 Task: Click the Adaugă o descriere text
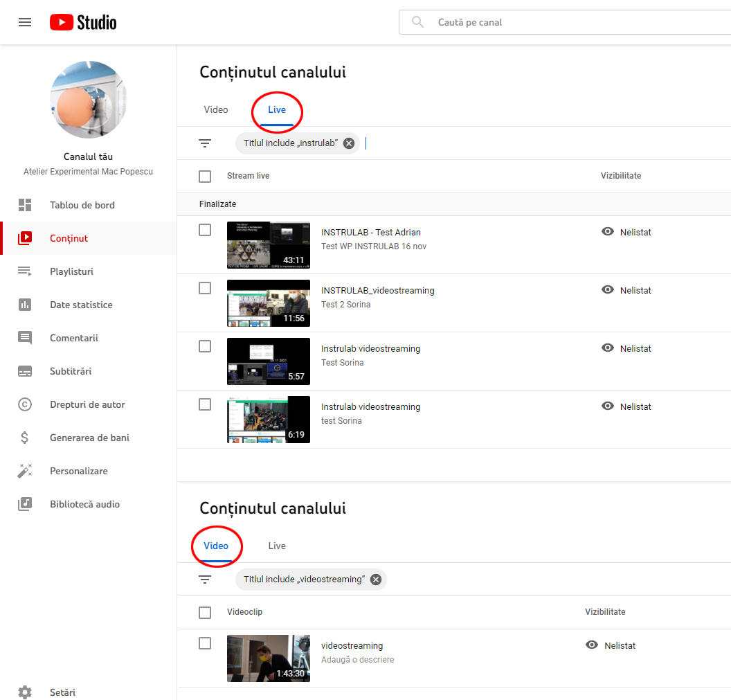357,660
